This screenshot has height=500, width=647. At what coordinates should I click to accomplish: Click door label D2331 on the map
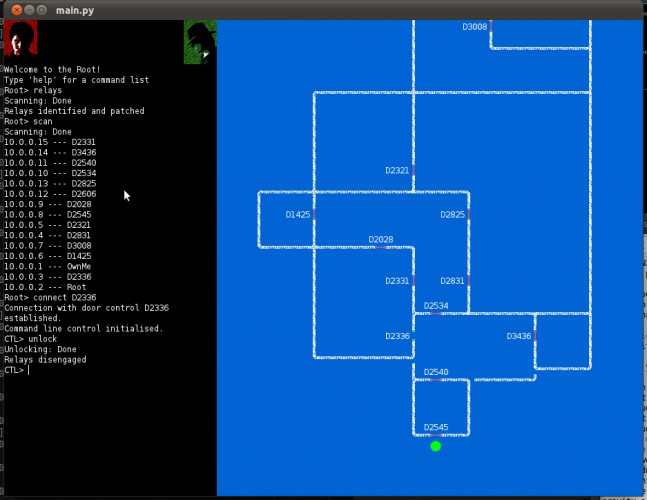[x=397, y=281]
